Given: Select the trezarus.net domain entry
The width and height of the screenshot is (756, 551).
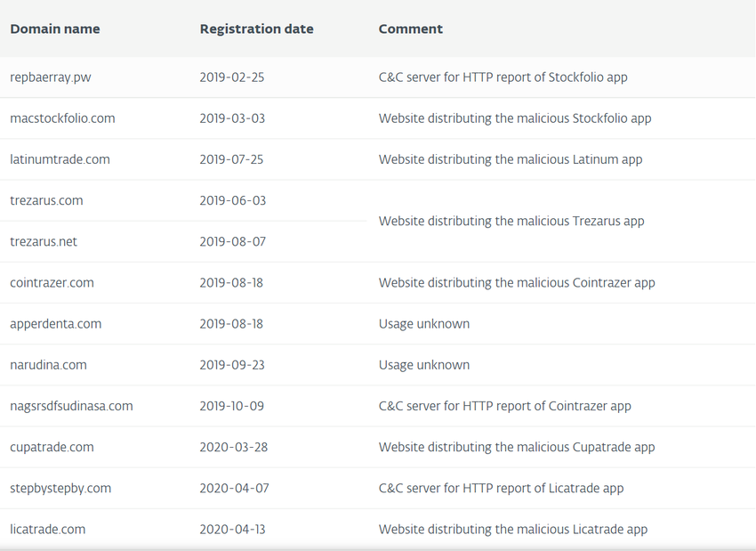Looking at the screenshot, I should point(44,241).
